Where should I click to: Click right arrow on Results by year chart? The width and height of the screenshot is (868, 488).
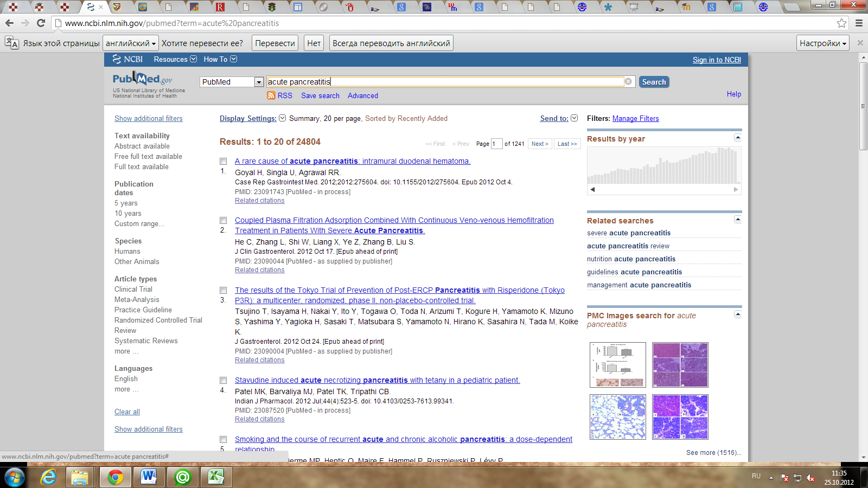point(736,189)
